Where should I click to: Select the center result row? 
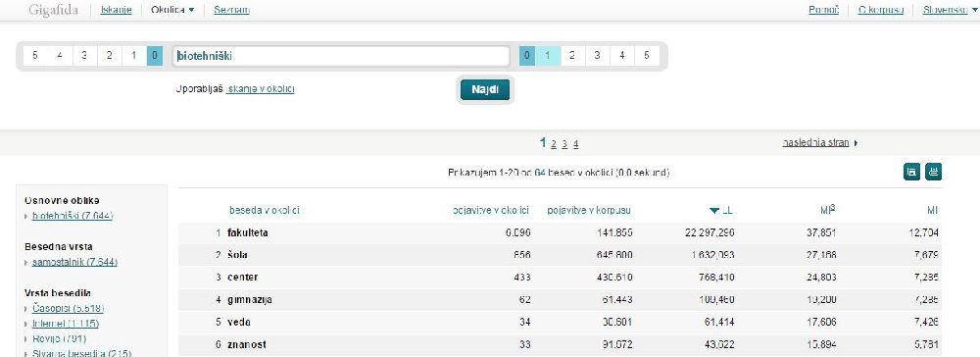click(560, 278)
